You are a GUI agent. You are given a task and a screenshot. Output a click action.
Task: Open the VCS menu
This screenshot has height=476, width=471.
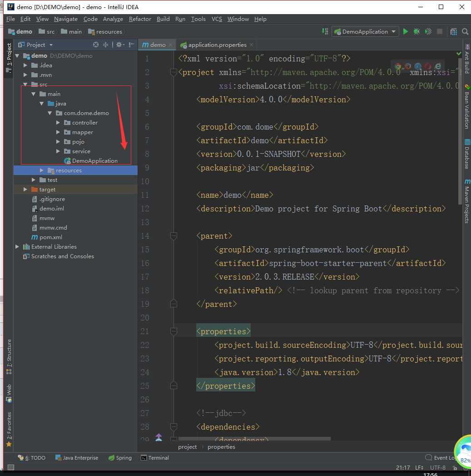pyautogui.click(x=217, y=19)
